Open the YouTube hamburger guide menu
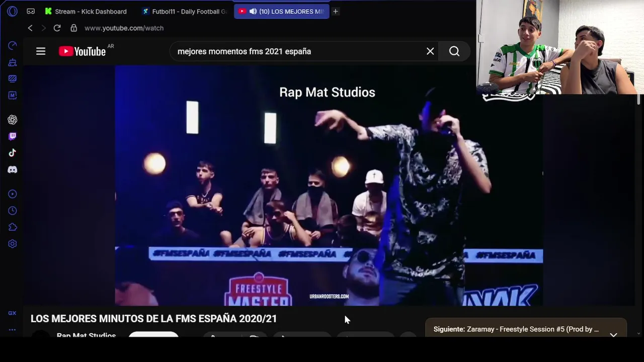Screen dimensions: 644x362 tap(41, 51)
